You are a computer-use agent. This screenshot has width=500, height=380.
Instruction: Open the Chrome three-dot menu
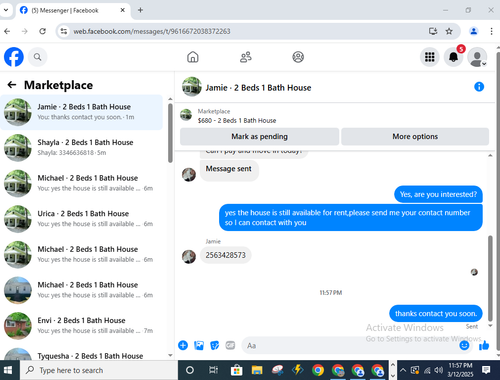pyautogui.click(x=491, y=31)
